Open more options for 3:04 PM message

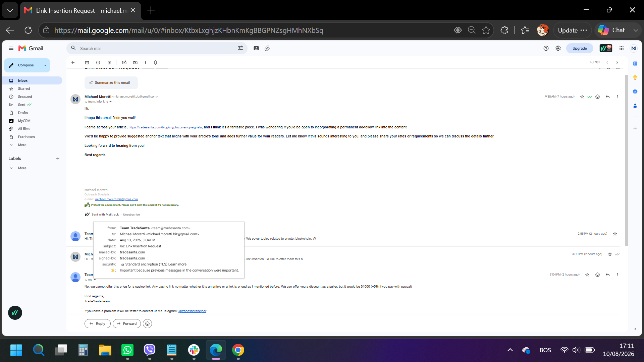click(x=618, y=275)
